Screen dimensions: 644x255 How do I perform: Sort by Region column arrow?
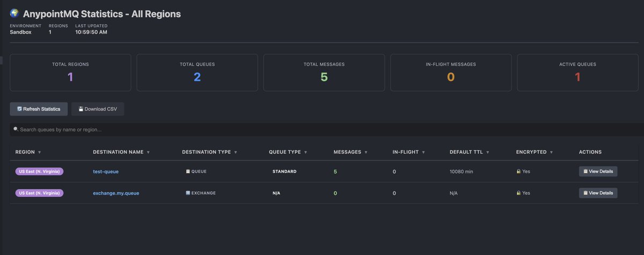pos(40,152)
